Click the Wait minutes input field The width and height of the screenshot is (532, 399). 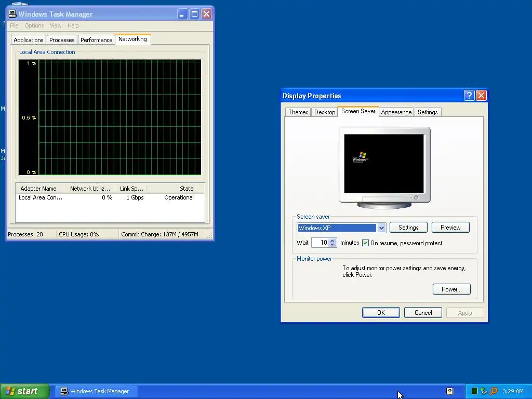click(320, 243)
